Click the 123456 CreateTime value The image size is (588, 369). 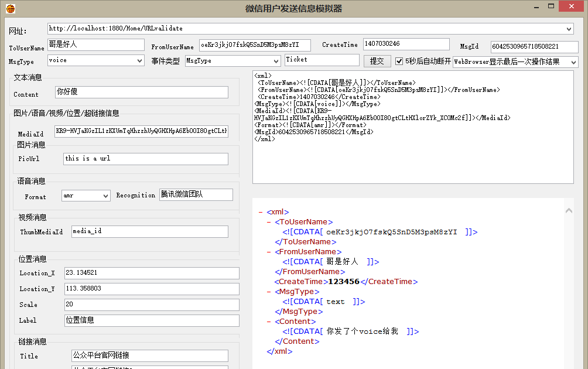click(x=344, y=282)
